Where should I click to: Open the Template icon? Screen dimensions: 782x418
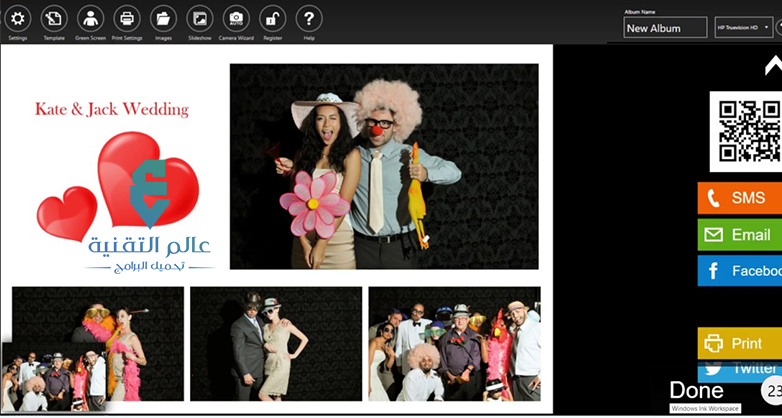click(x=54, y=19)
